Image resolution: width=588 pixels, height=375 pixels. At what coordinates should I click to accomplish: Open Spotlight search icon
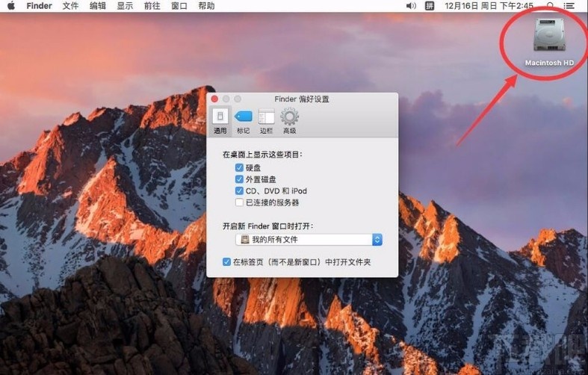point(550,6)
